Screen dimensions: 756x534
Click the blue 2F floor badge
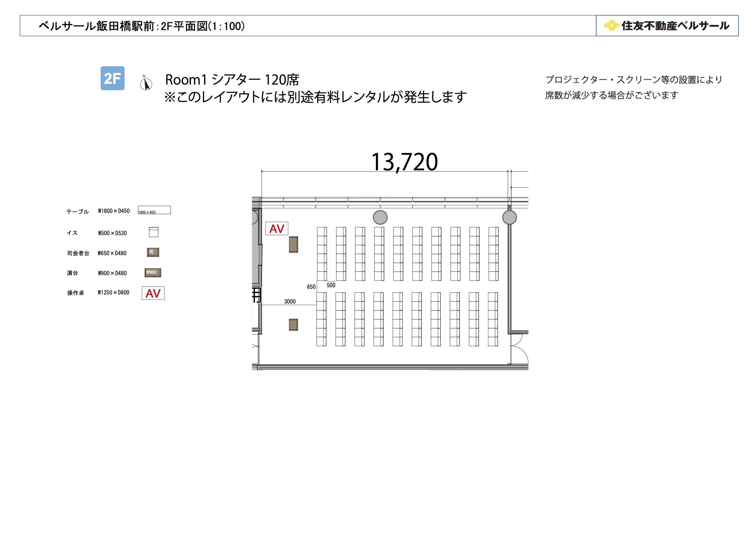pos(112,78)
